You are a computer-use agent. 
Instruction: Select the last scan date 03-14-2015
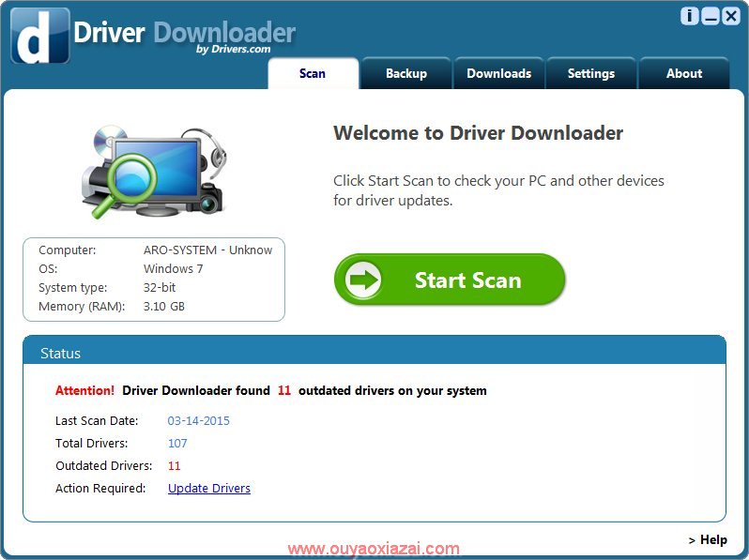point(198,420)
